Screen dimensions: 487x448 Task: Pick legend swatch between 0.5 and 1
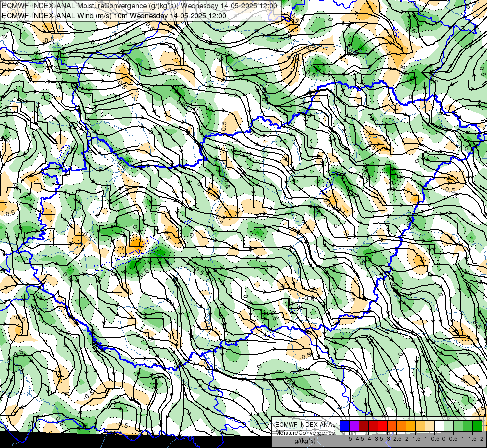click(458, 426)
